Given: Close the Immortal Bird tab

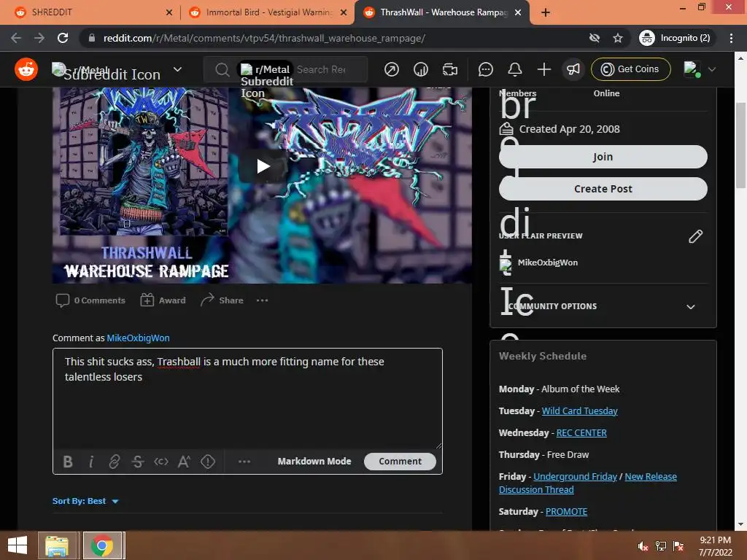Looking at the screenshot, I should pos(343,12).
